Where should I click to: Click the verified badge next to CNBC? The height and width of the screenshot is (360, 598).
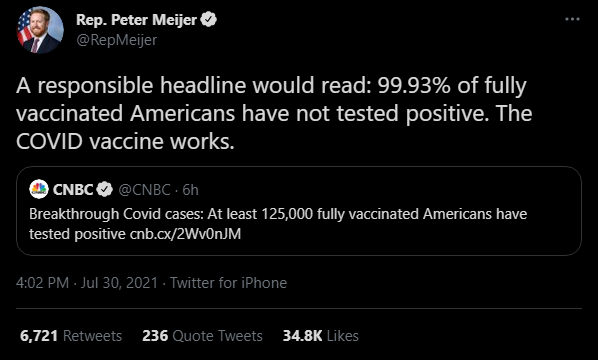[104, 190]
